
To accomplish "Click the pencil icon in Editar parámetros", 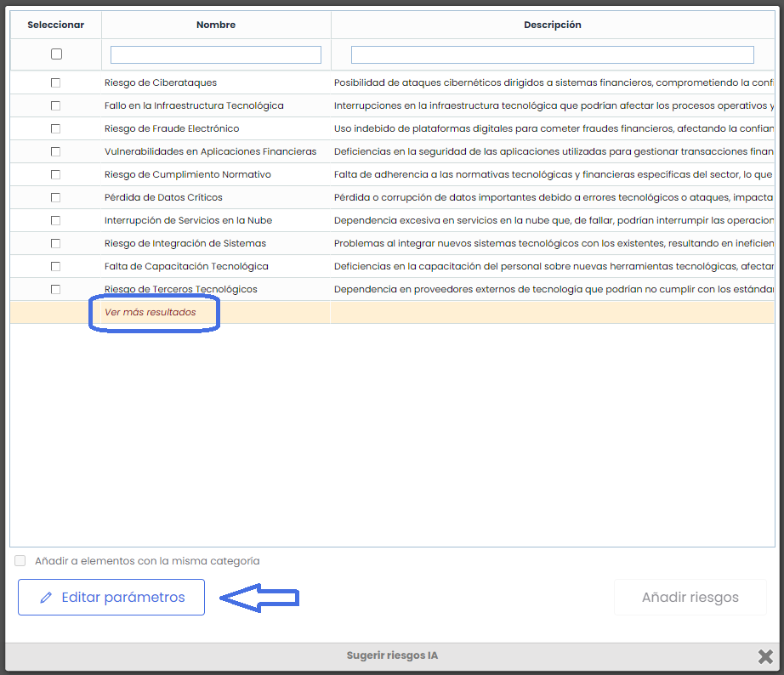I will [x=46, y=598].
